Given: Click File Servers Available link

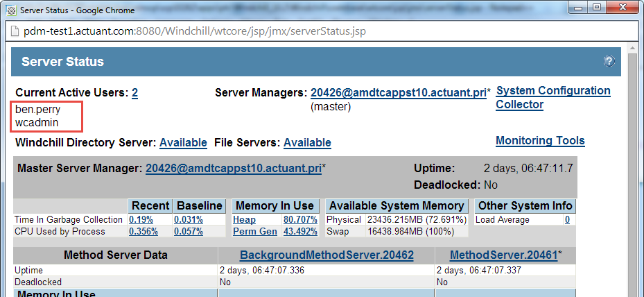Looking at the screenshot, I should (307, 143).
